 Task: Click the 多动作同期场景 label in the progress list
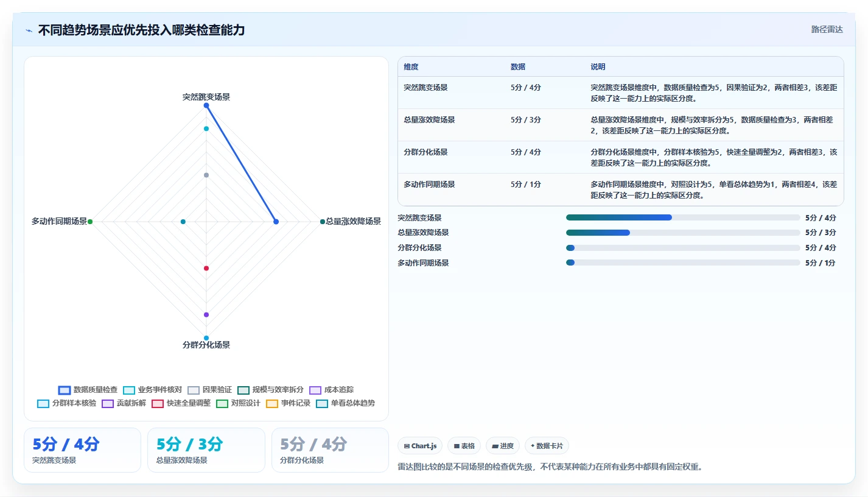(423, 263)
